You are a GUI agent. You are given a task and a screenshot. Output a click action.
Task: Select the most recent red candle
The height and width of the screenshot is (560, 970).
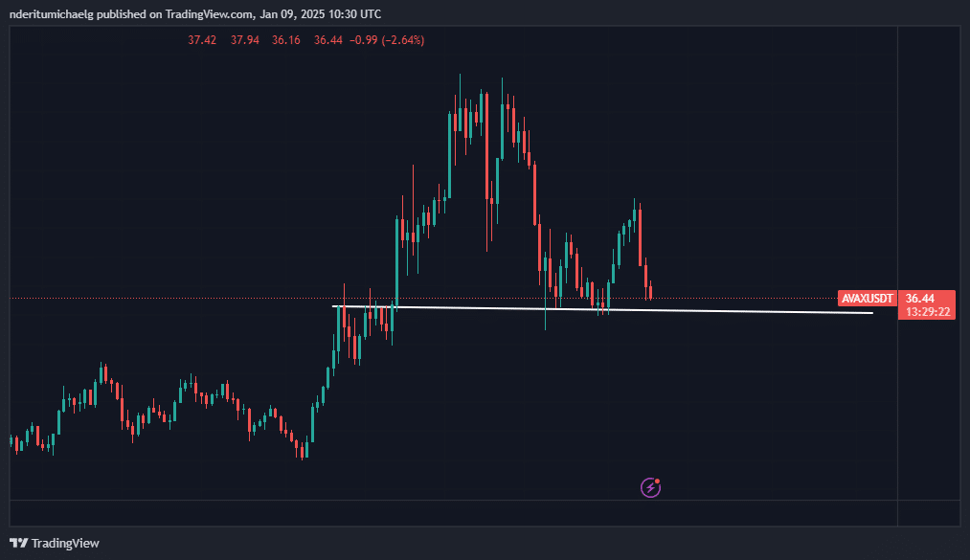click(650, 292)
